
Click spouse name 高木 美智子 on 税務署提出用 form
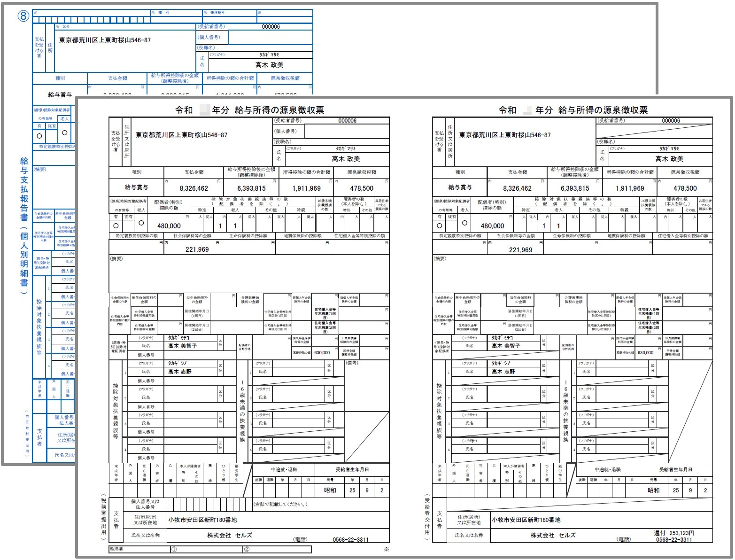pyautogui.click(x=183, y=346)
